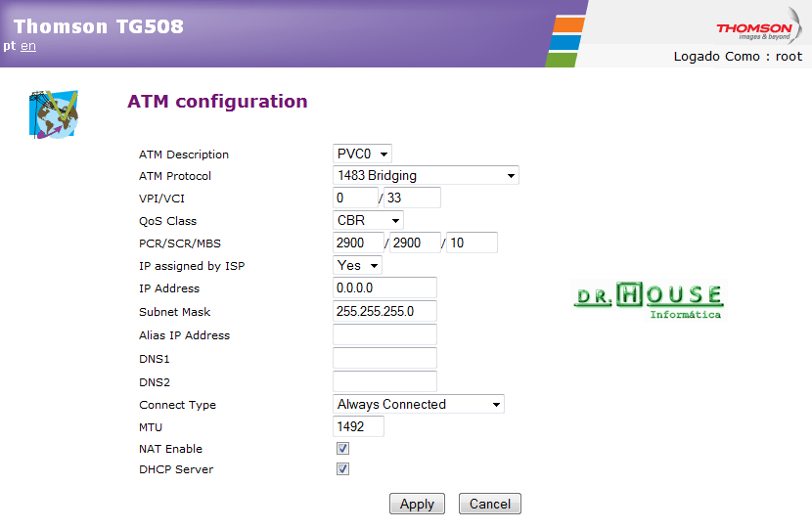Click the Subnet Mask field 255.255.255.0
This screenshot has width=812, height=530.
click(384, 311)
